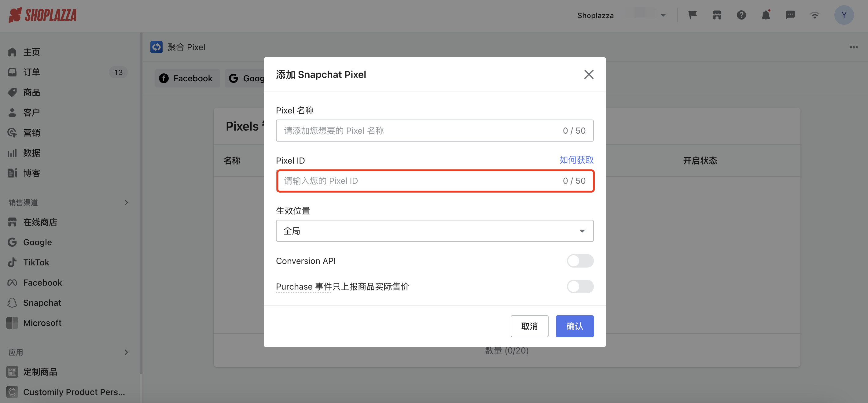Toggle Purchase 事件只上报商品实际售价 switch

580,287
